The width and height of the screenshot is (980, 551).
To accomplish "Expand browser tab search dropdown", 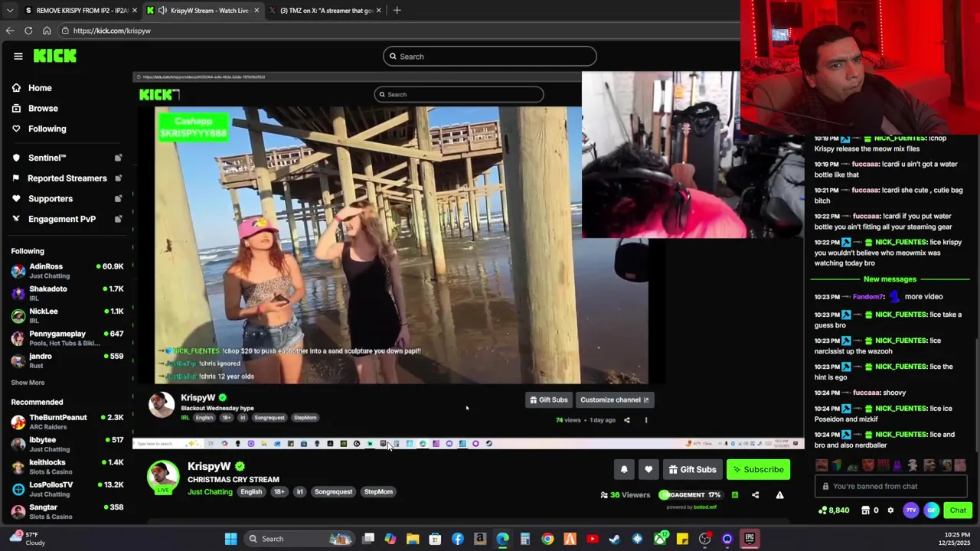I will point(9,11).
